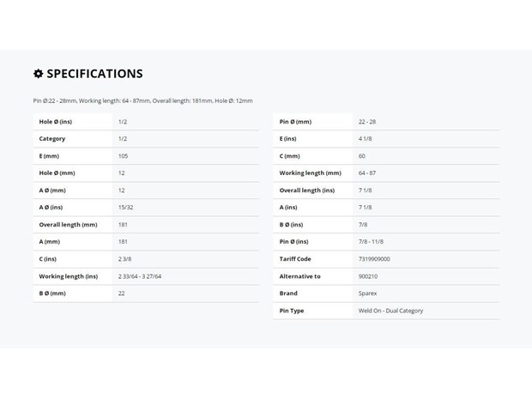This screenshot has height=399, width=532.
Task: Click the Hole Ø (ins) row label
Action: [55, 122]
